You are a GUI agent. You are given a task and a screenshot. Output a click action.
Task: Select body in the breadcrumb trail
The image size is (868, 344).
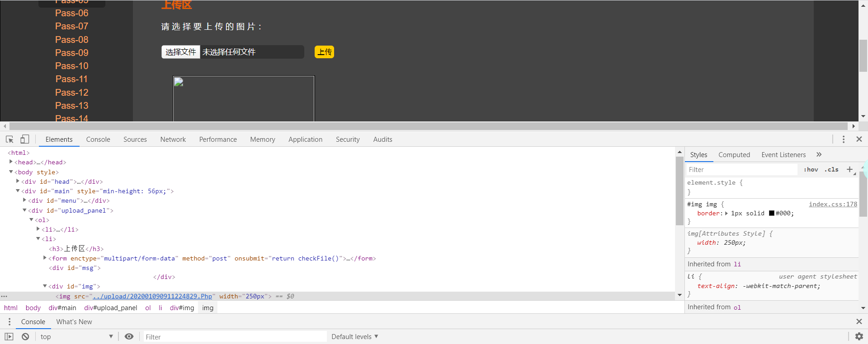point(33,308)
